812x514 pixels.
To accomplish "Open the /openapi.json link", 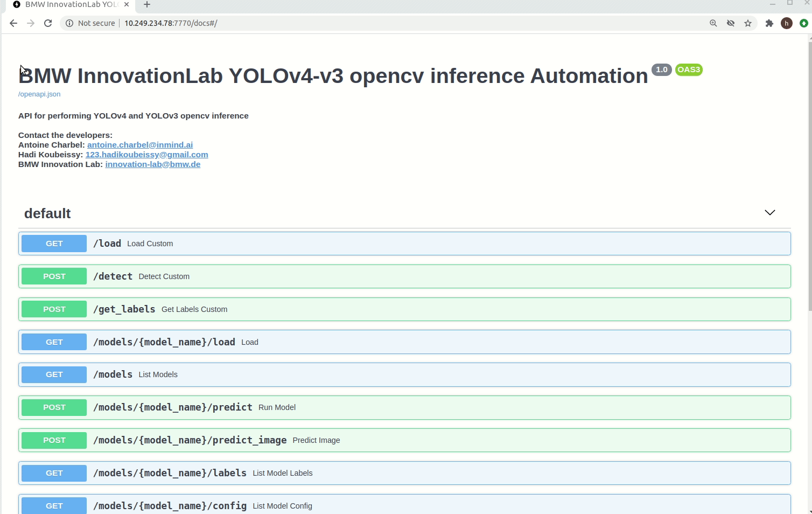I will (x=39, y=94).
